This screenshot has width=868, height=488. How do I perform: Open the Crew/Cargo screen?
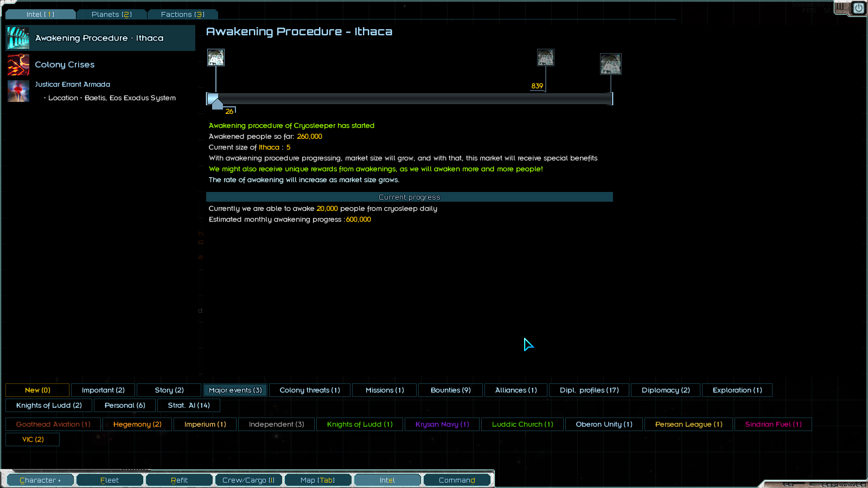[248, 480]
